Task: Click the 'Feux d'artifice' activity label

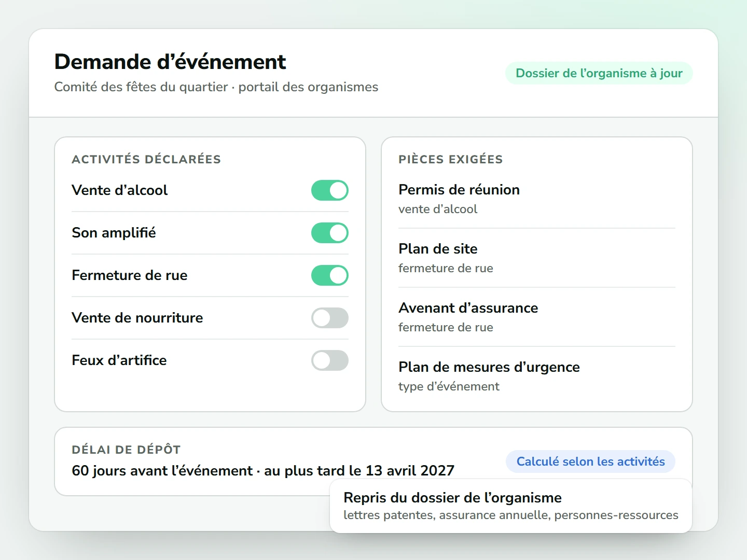Action: [x=119, y=360]
